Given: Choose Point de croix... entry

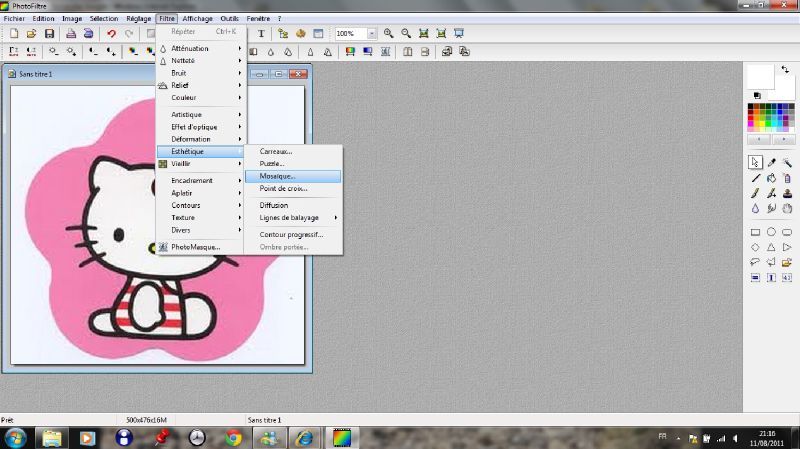Looking at the screenshot, I should pyautogui.click(x=293, y=189).
